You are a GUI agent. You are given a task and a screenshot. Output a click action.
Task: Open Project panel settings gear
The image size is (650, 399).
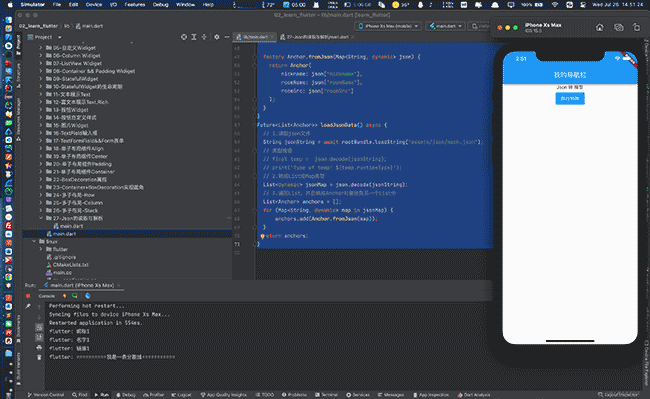[216, 37]
